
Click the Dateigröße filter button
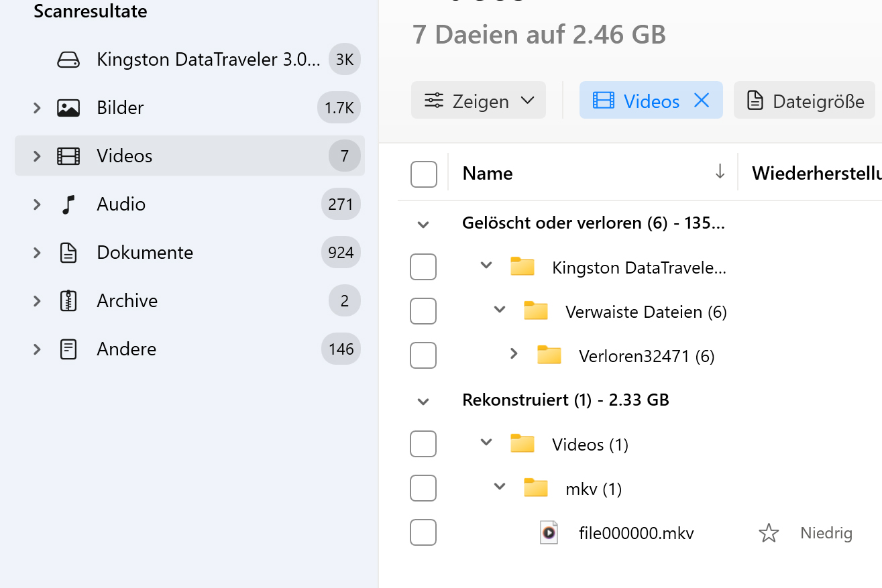(804, 101)
